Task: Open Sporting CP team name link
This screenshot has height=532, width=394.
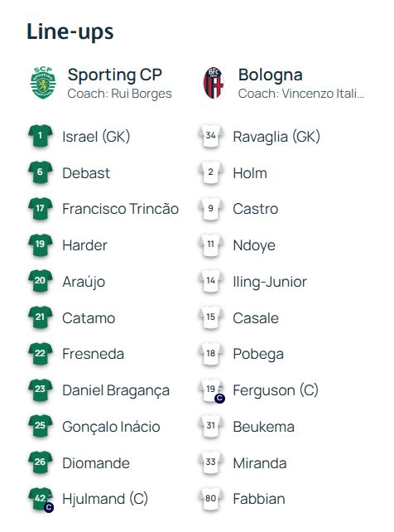Action: (x=115, y=75)
